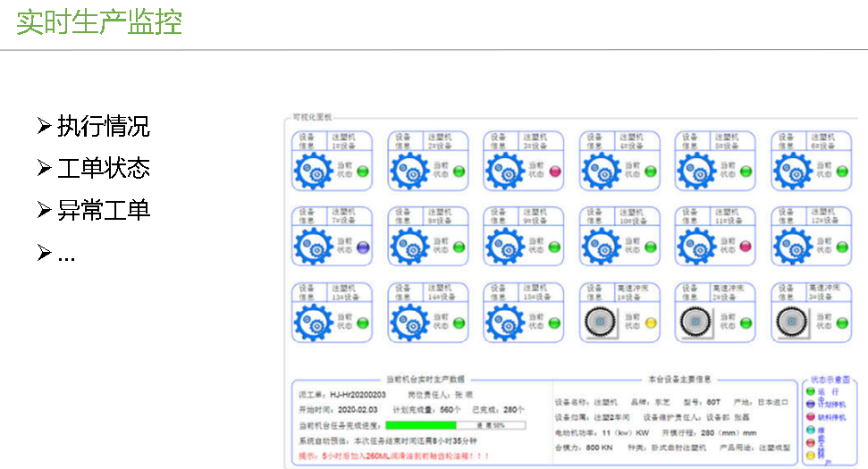Viewport: 868px width, 469px height.
Task: Click the 实时生产监控 page title
Action: coord(99,22)
